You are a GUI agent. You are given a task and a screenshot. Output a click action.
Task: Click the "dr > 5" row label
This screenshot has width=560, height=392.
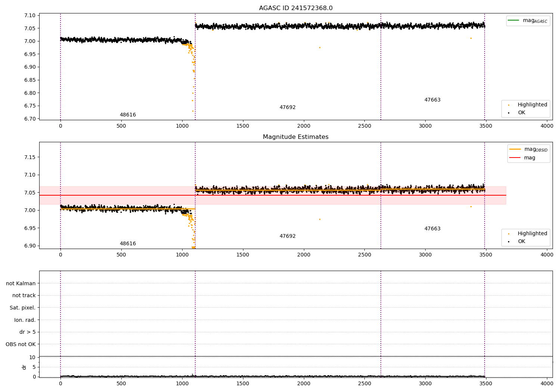pos(28,332)
